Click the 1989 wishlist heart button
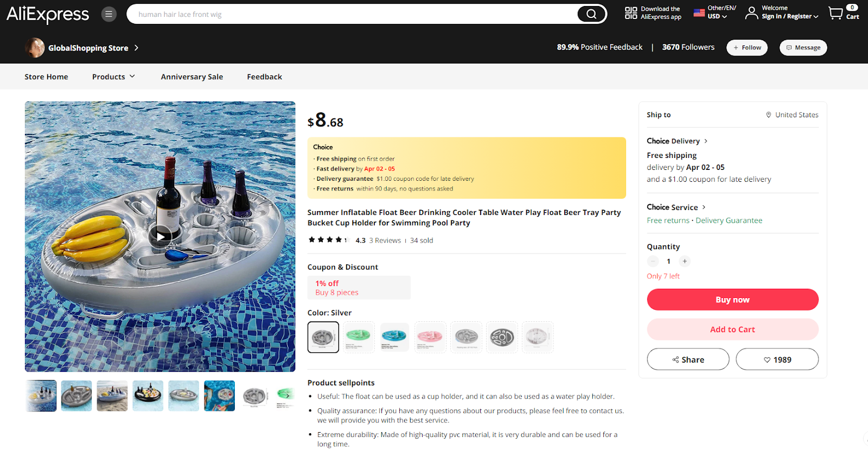This screenshot has height=450, width=868. pos(777,359)
